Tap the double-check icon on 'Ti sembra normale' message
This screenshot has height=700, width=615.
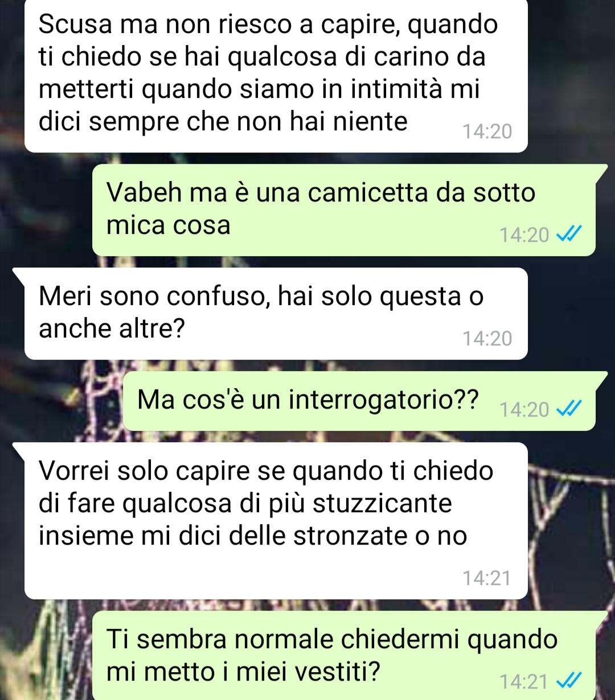[569, 681]
